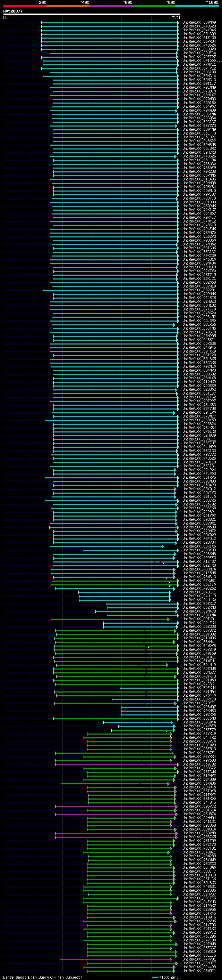Click the red 20% identity legend segment
The image size is (222, 980).
click(25, 6)
